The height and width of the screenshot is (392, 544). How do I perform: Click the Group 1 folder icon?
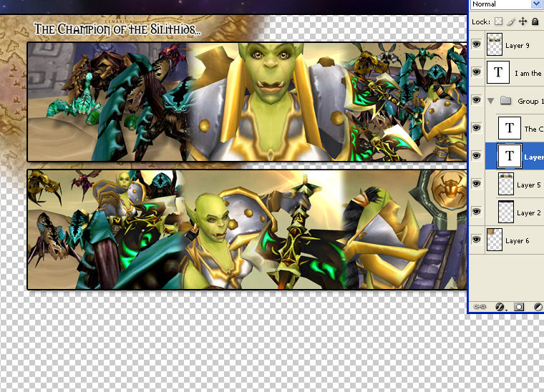click(506, 101)
